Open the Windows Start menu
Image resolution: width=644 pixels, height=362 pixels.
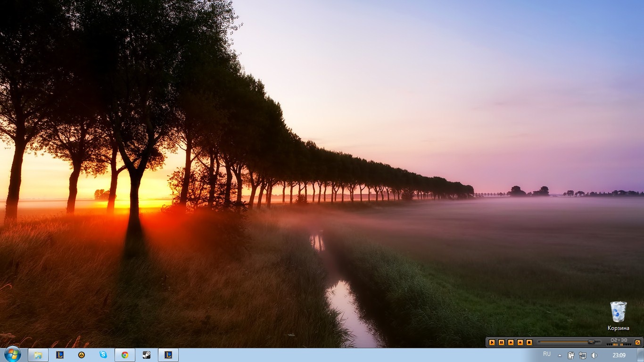click(x=12, y=354)
